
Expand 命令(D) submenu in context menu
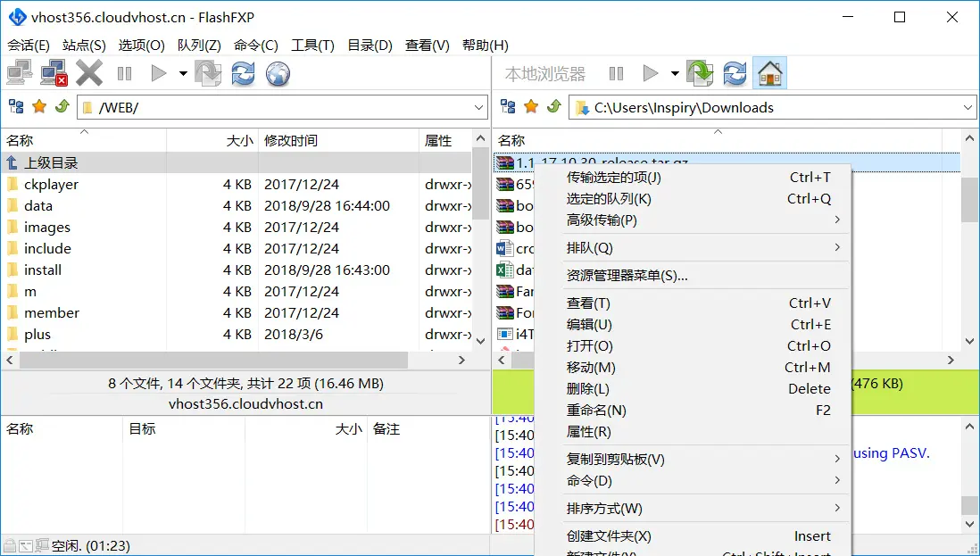(x=693, y=480)
